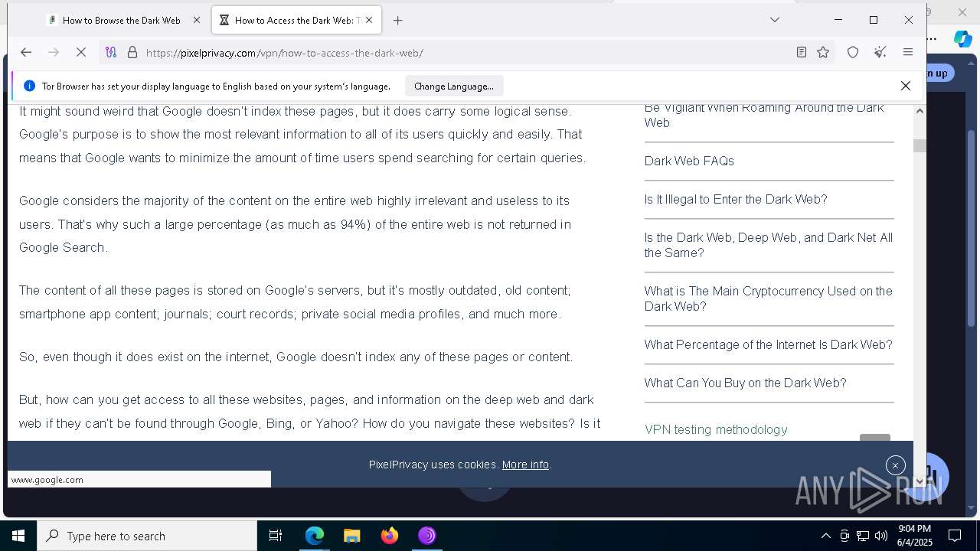This screenshot has height=551, width=980.
Task: Click 'More info' in the cookie banner
Action: point(525,465)
